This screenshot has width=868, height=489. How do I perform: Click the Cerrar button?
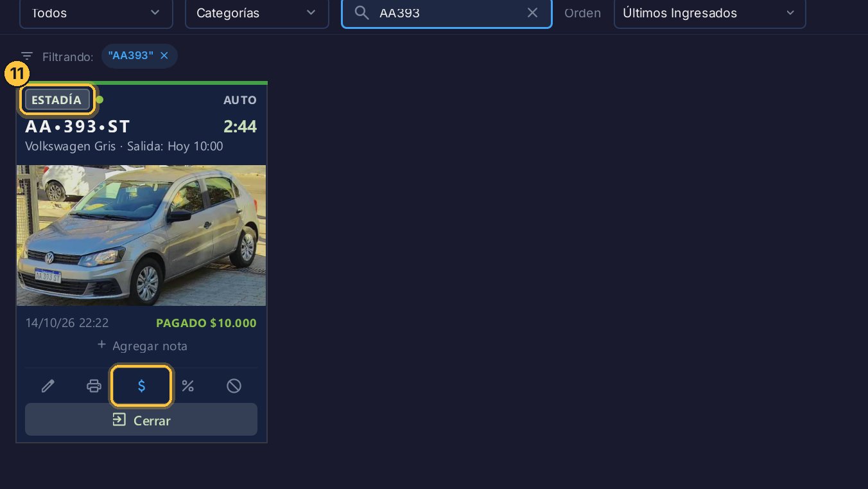click(141, 420)
